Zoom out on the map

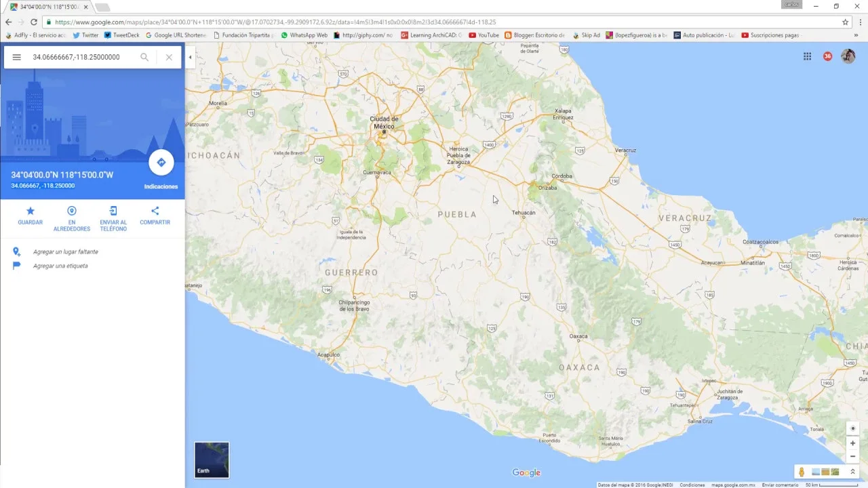[853, 456]
